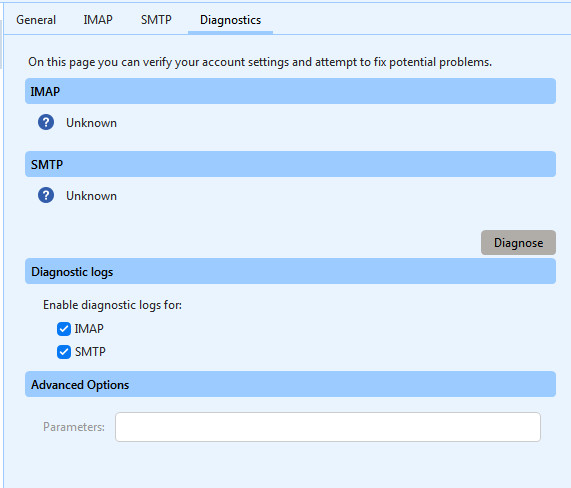Image resolution: width=571 pixels, height=488 pixels.
Task: Run the Diagnose button
Action: [x=518, y=243]
